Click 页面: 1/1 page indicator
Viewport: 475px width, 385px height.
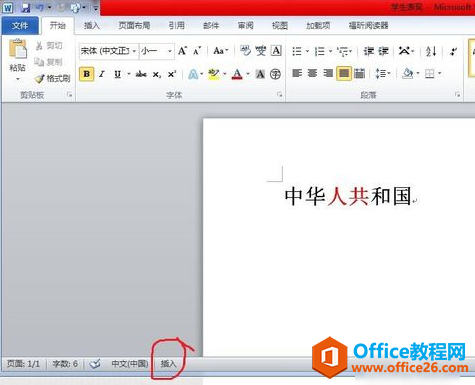(23, 364)
